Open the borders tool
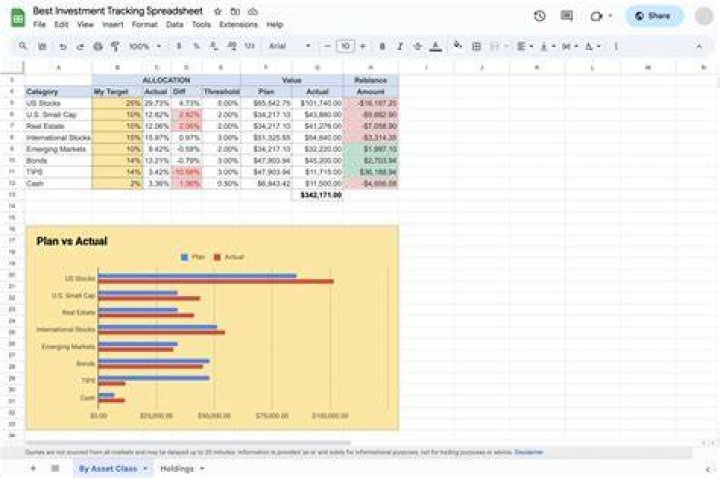 pyautogui.click(x=477, y=46)
